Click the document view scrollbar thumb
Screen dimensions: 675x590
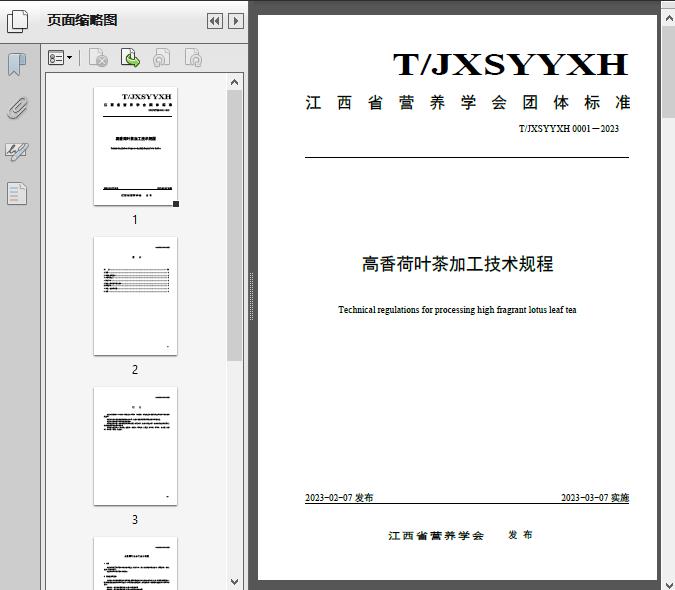(669, 71)
